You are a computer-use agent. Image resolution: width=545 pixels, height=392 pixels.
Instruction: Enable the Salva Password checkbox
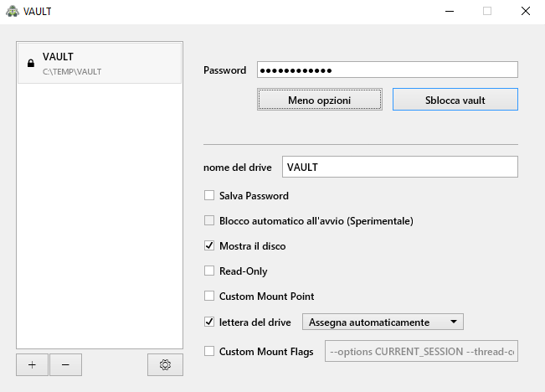(209, 195)
